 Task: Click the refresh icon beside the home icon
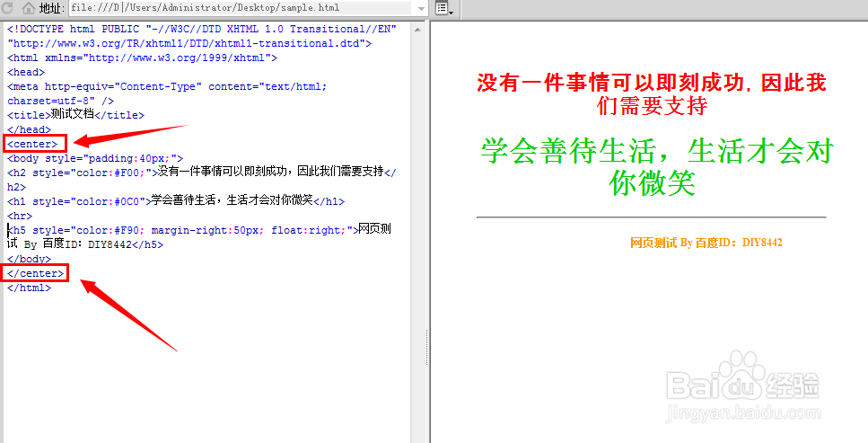6,7
